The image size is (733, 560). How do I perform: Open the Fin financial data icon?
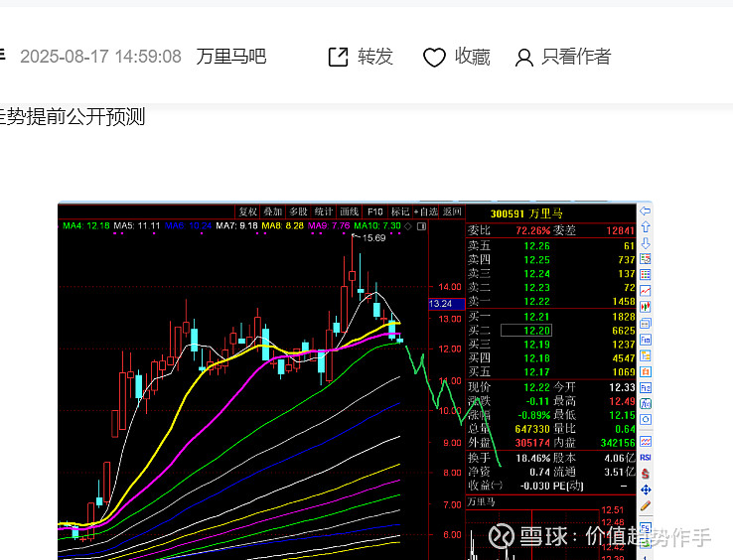click(646, 340)
